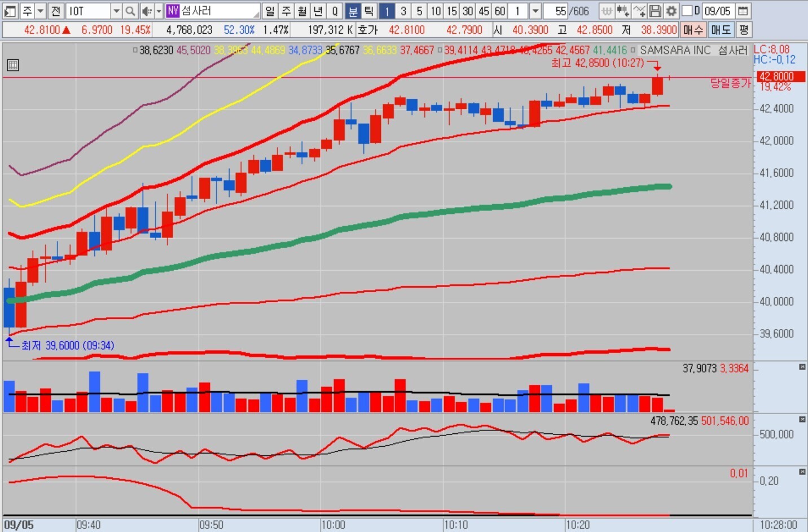Click the 호가 quote label
808x532 pixels.
[x=368, y=29]
